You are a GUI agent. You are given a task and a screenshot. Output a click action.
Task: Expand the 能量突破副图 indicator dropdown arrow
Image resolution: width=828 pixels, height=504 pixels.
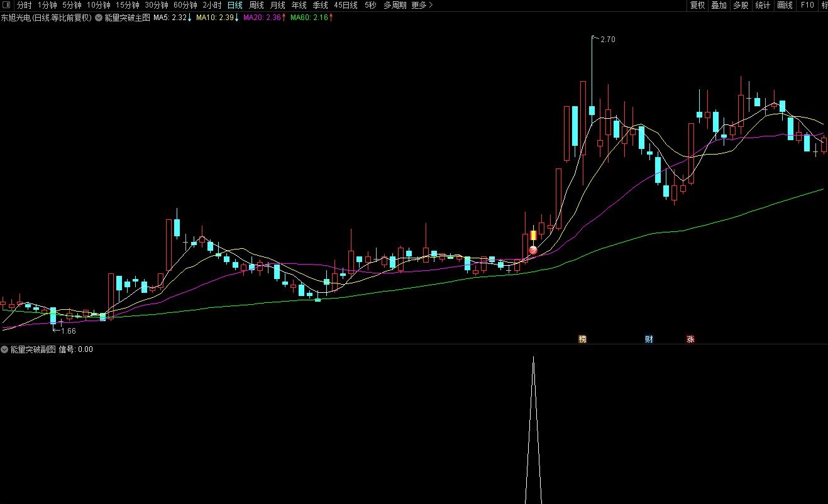4,349
